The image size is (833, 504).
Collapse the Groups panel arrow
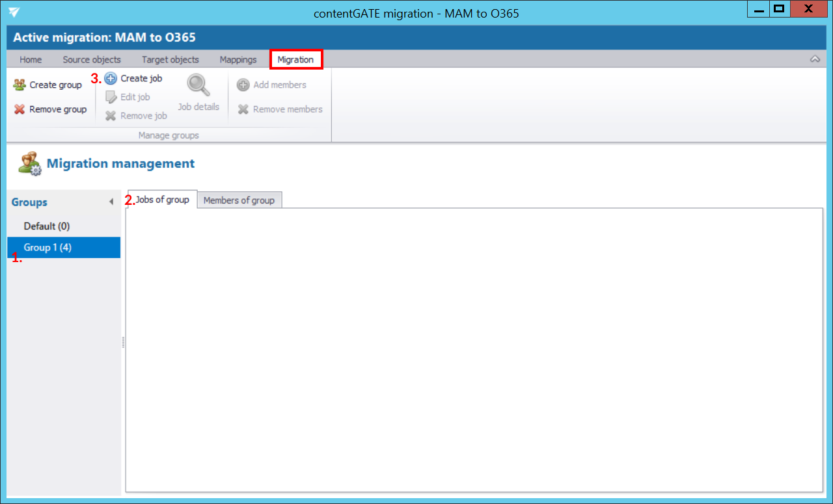point(111,202)
